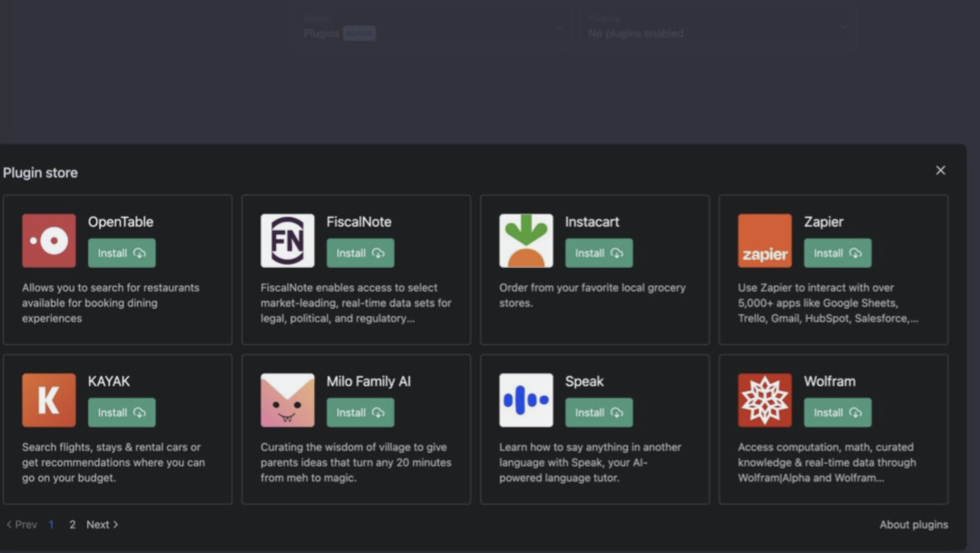
Task: Install the Wolfram plugin
Action: [x=838, y=412]
